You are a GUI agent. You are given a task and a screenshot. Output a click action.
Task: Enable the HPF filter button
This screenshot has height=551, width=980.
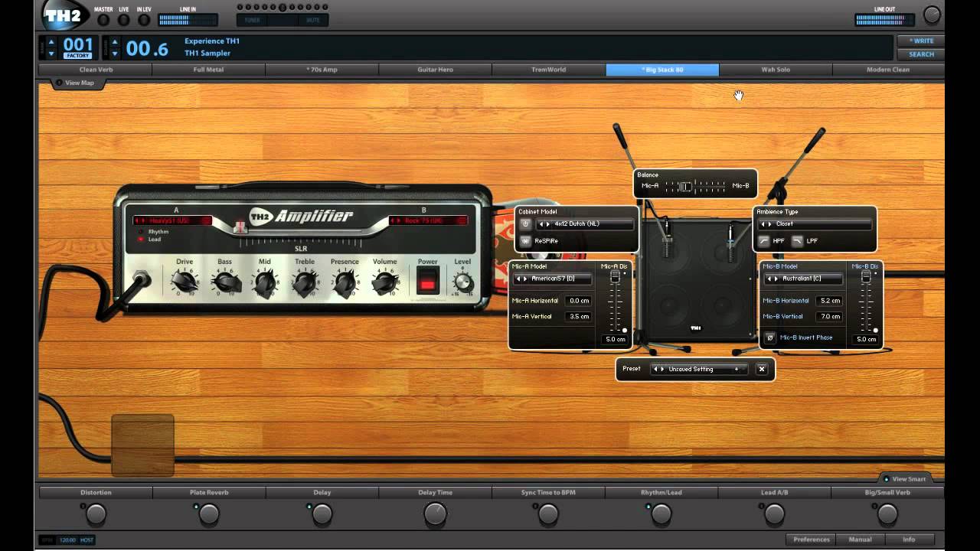click(x=764, y=240)
